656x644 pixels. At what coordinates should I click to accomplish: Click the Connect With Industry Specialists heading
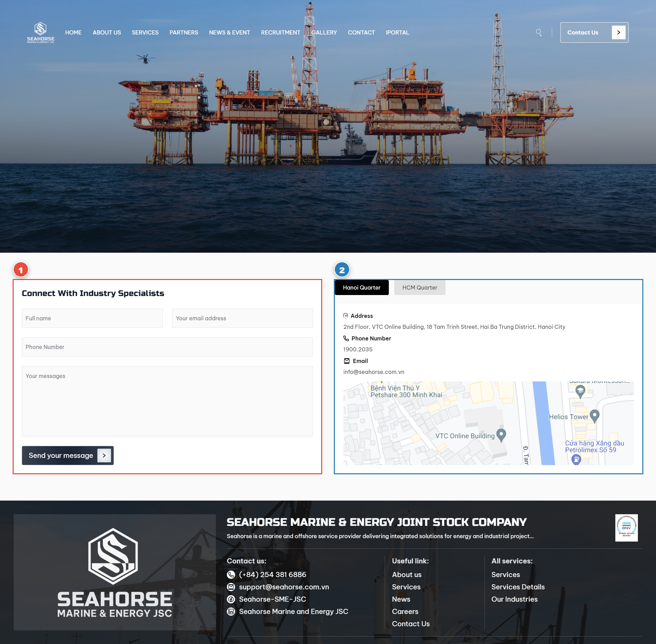click(x=93, y=293)
